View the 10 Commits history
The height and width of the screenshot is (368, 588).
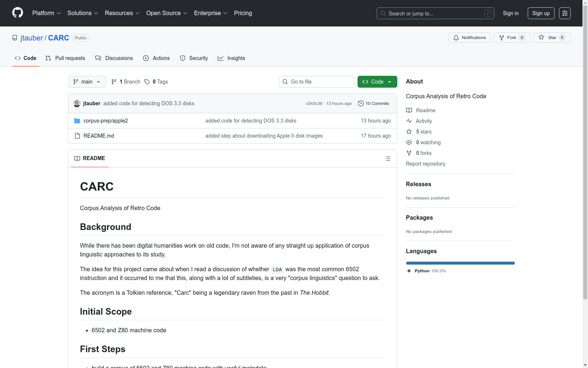pyautogui.click(x=373, y=103)
